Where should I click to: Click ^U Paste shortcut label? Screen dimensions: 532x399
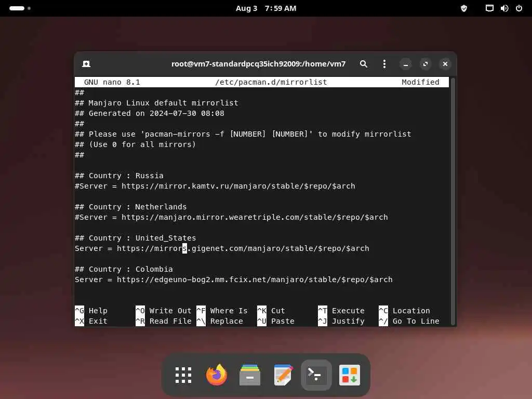(276, 321)
